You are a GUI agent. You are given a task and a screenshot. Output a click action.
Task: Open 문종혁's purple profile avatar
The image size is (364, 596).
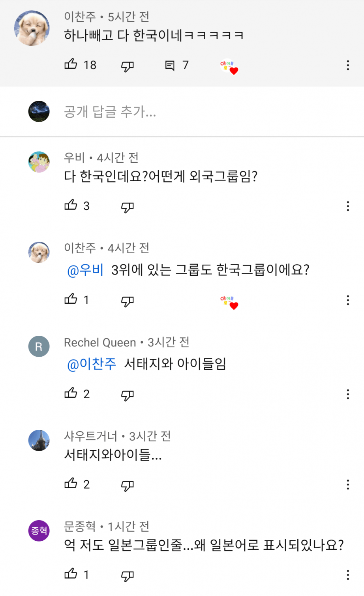click(x=39, y=530)
